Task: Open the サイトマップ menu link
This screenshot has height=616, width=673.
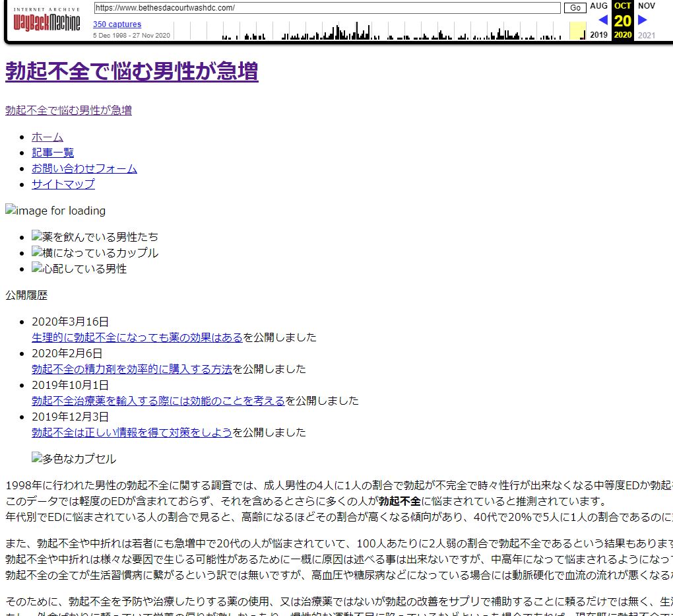Action: (63, 184)
